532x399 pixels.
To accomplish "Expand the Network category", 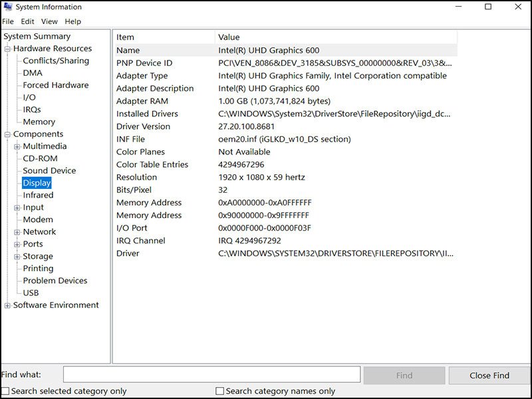I will [17, 232].
